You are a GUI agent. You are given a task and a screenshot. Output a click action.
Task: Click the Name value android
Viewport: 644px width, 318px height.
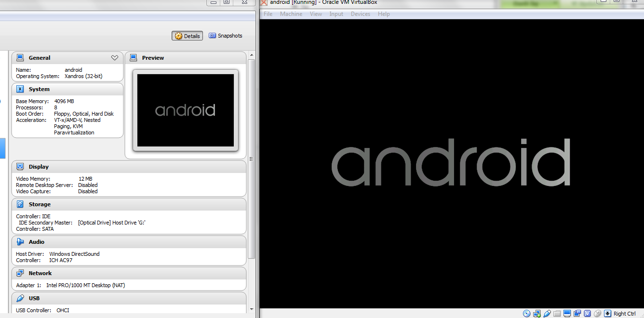tap(73, 70)
